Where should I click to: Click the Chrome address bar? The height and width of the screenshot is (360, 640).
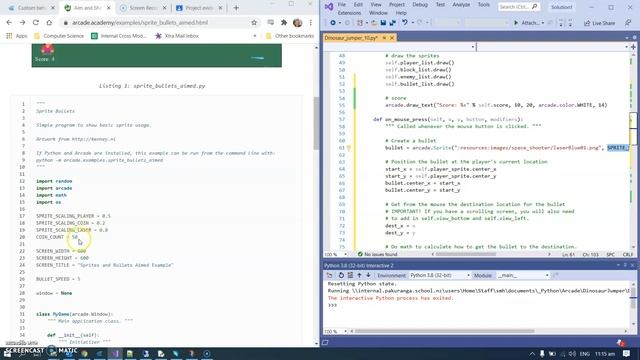[x=160, y=23]
